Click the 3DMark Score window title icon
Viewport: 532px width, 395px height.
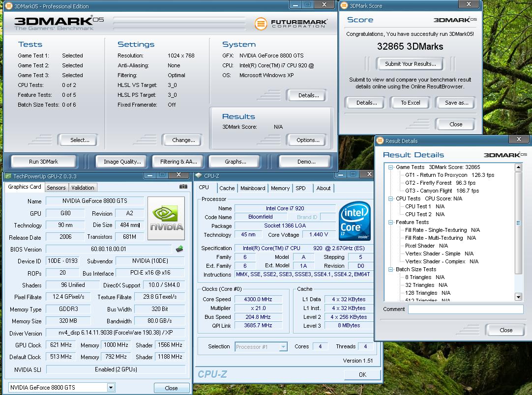click(x=344, y=5)
